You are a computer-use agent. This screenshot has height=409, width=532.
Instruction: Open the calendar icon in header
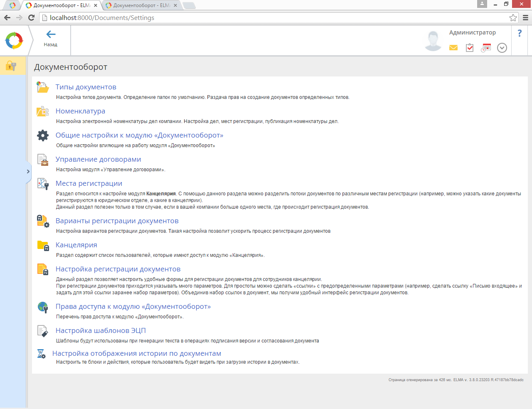[x=486, y=48]
